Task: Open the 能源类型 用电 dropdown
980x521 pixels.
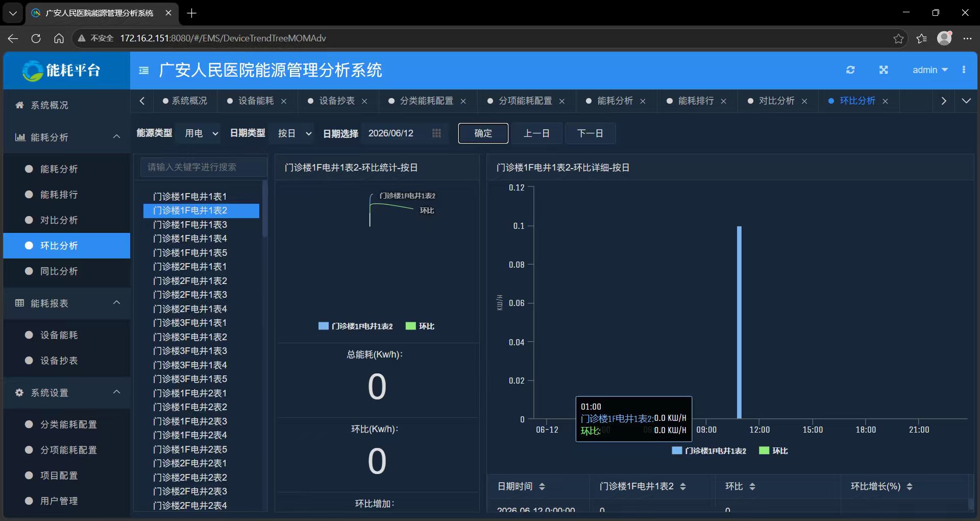Action: 199,133
